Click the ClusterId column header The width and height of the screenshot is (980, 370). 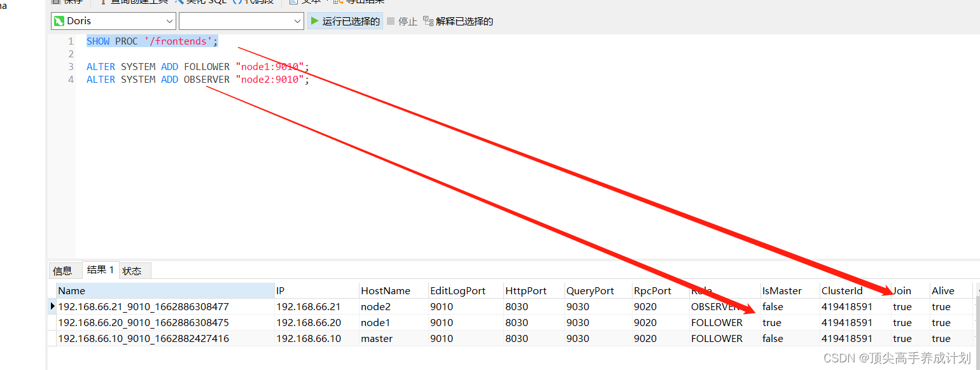point(855,290)
